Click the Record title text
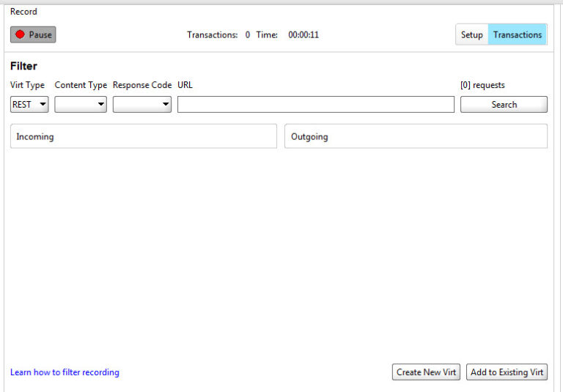 tap(23, 12)
